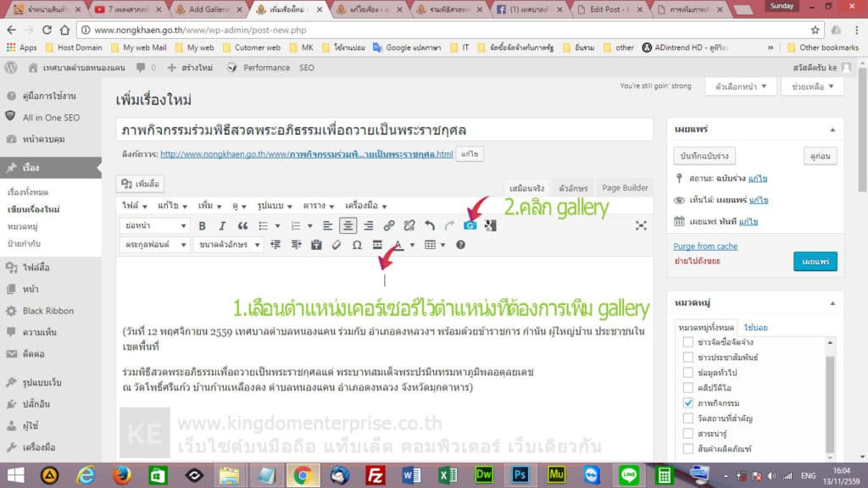
Task: Click the เผยแพร่ publish button
Action: (814, 262)
